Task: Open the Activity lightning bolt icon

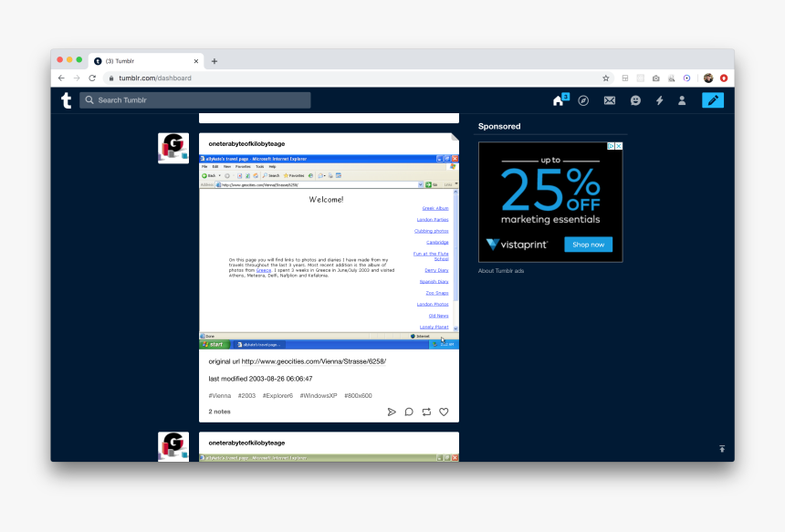Action: [x=659, y=100]
